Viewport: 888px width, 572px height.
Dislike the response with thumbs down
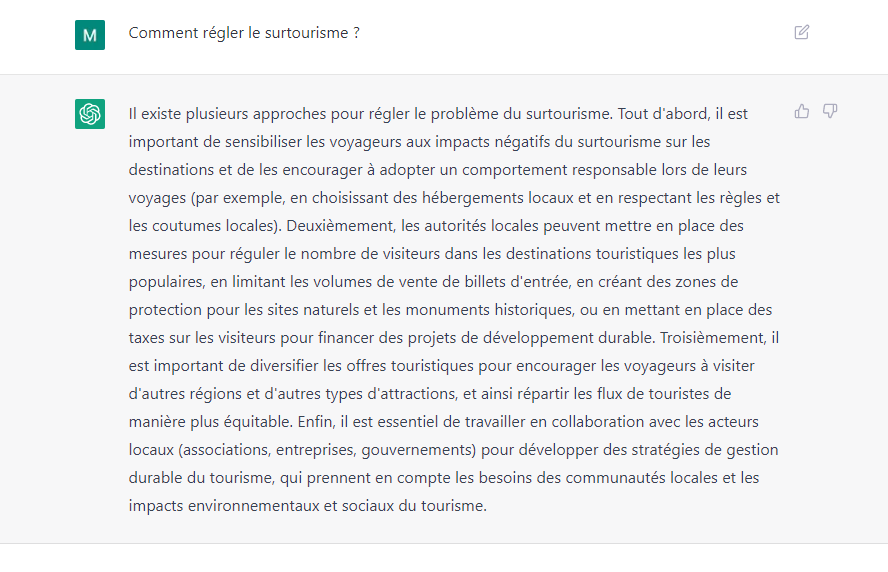[830, 111]
